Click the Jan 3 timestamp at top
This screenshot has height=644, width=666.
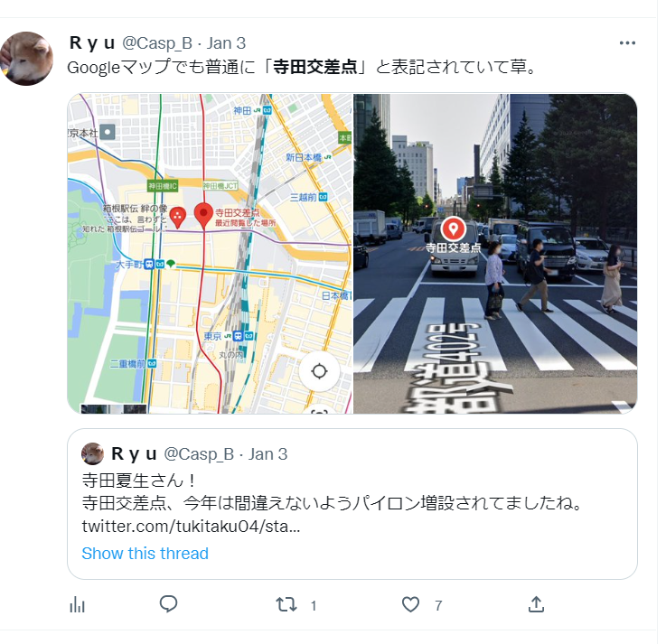point(226,43)
